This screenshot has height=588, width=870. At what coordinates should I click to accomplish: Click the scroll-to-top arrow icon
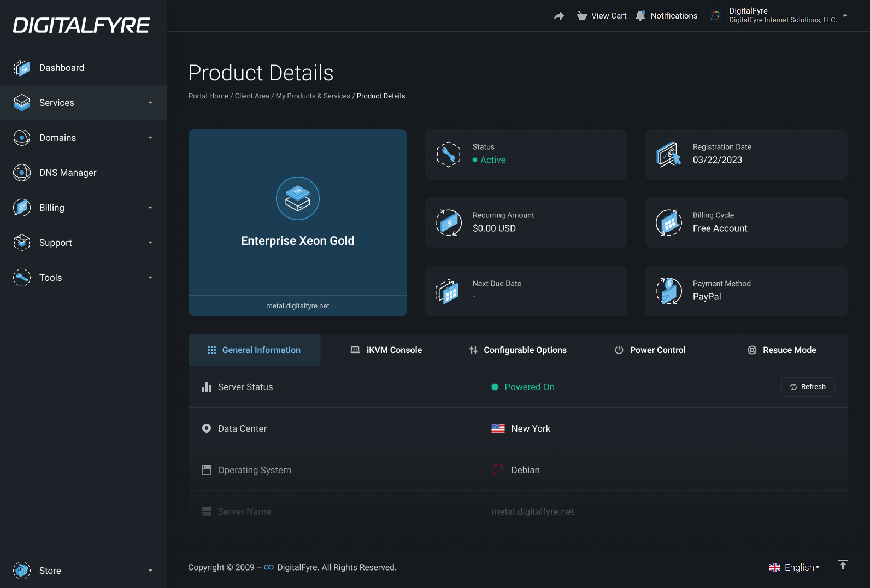[843, 565]
